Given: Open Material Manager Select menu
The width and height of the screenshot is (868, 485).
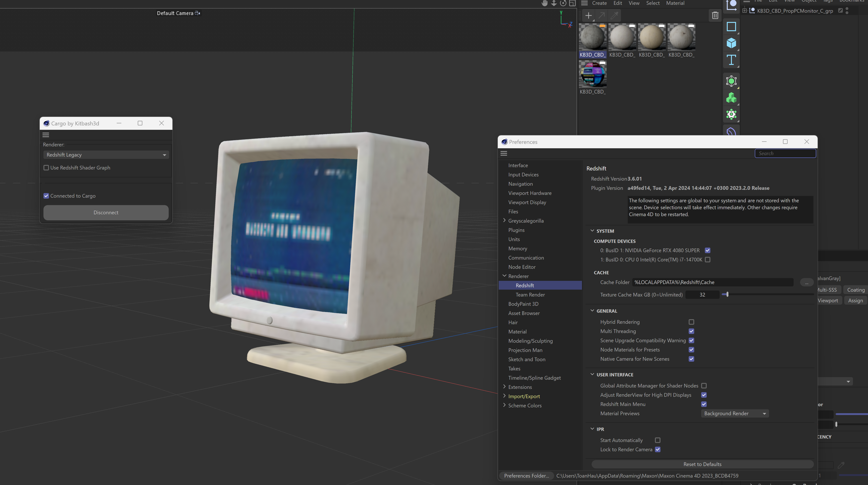Looking at the screenshot, I should pos(653,3).
